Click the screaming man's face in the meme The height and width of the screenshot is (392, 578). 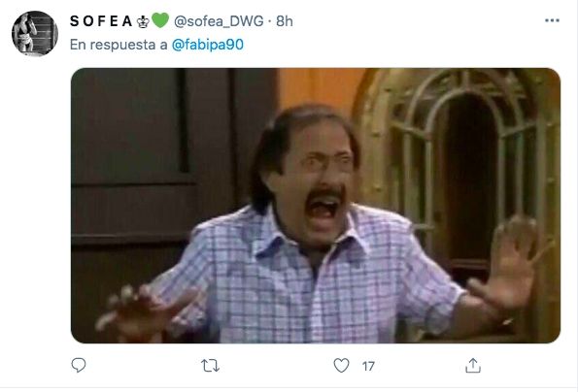(x=317, y=177)
